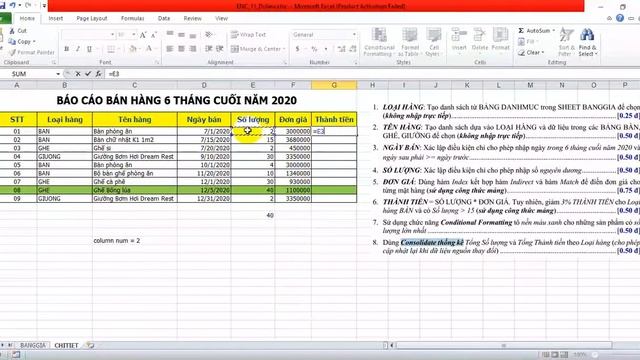Switch to the Home ribbon tab
Image resolution: width=640 pixels, height=360 pixels.
(27, 18)
